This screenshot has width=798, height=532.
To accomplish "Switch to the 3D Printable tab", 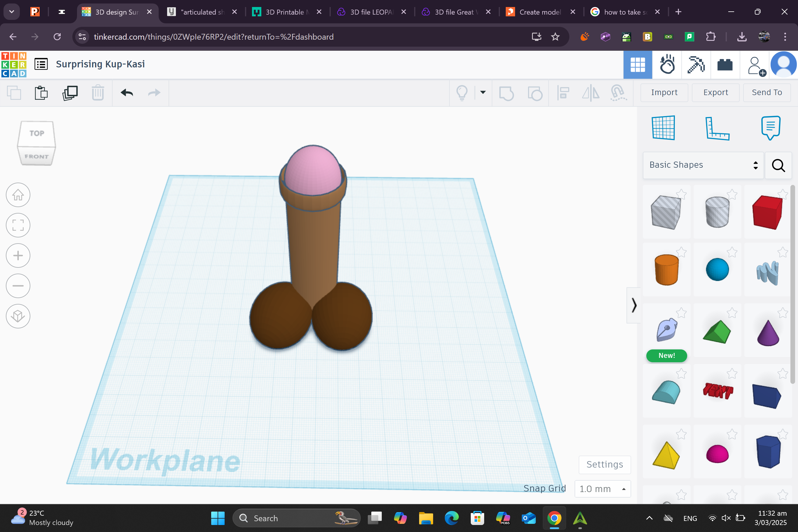I will click(287, 12).
